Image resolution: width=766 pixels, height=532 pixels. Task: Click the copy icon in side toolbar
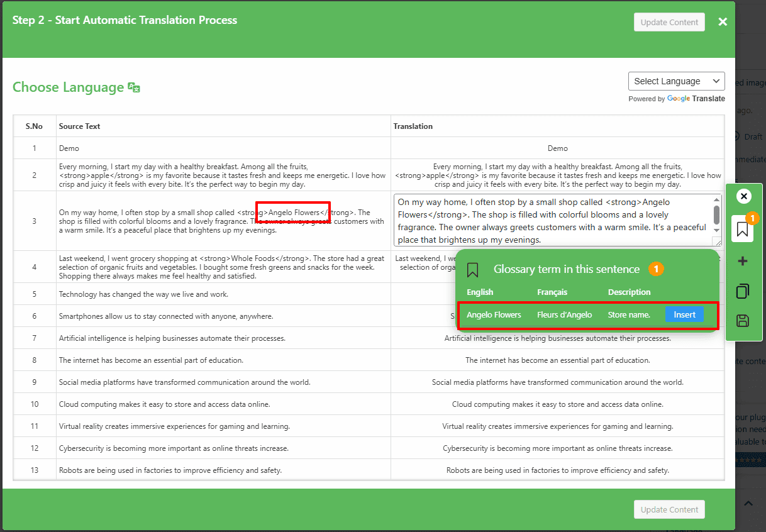[743, 291]
